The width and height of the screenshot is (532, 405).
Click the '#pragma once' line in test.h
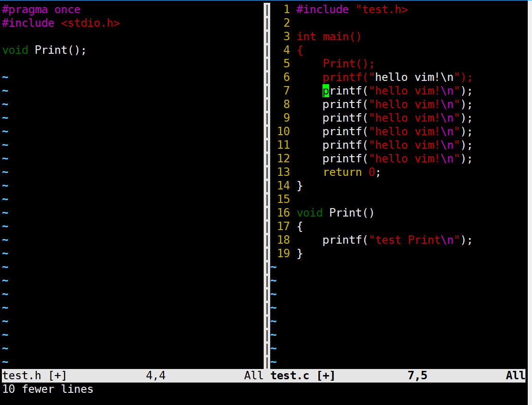point(41,9)
